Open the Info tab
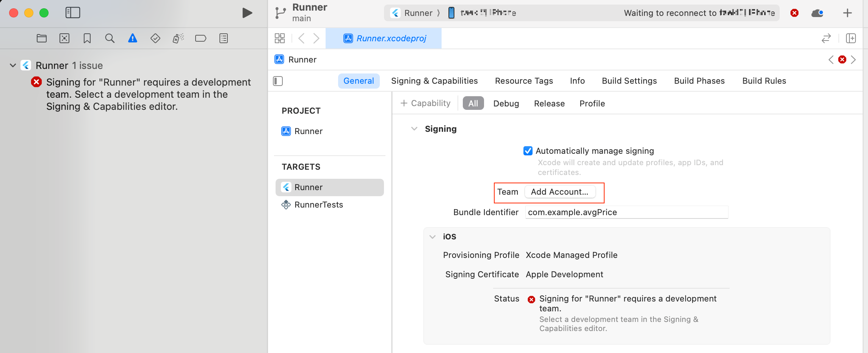868x353 pixels. [x=577, y=81]
